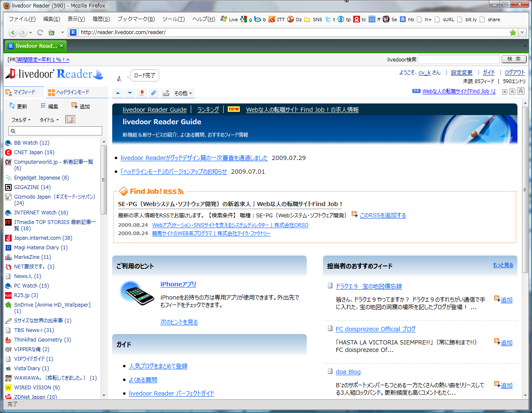Click the green bookmark star in URL bar
This screenshot has width=532, height=413.
tap(513, 32)
